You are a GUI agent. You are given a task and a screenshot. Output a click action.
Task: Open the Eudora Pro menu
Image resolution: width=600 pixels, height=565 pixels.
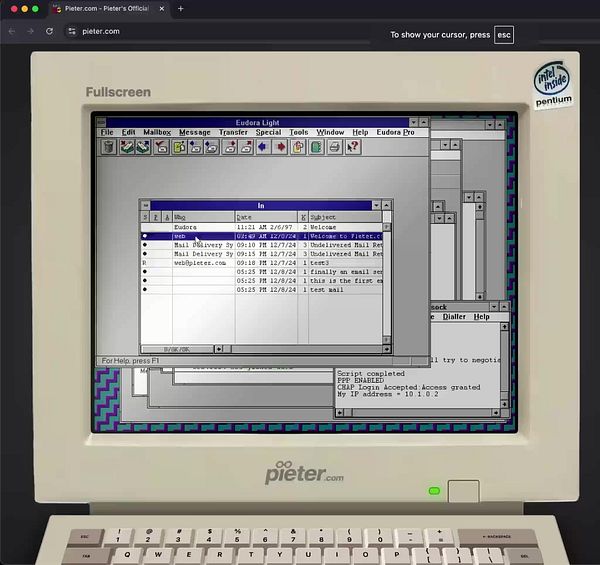395,132
